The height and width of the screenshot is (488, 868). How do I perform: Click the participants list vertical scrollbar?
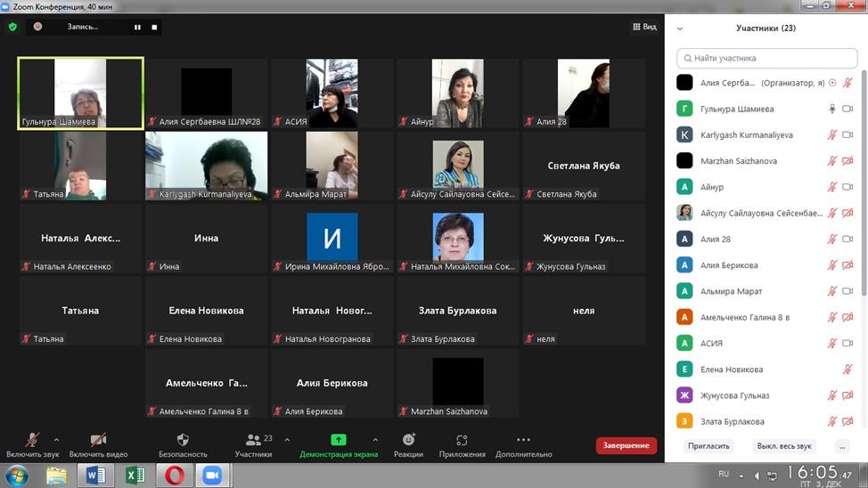click(863, 178)
